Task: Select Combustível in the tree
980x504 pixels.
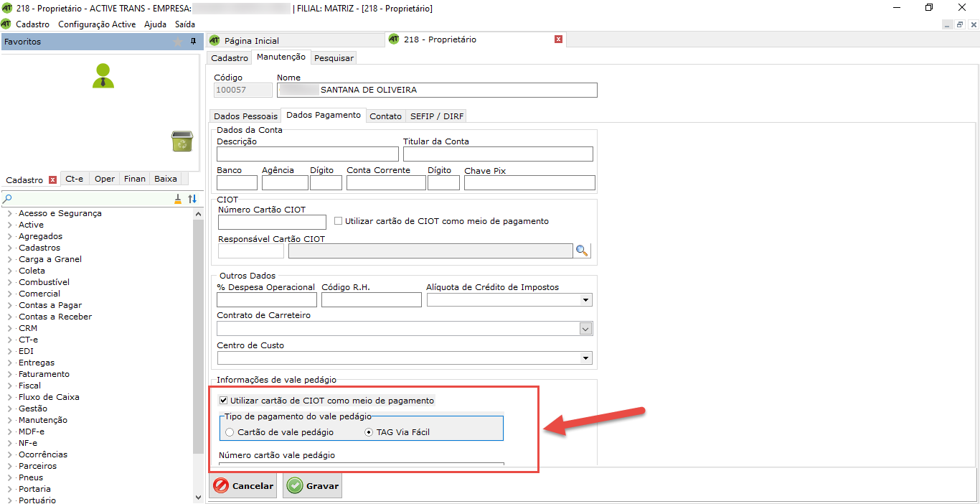Action: click(x=44, y=282)
